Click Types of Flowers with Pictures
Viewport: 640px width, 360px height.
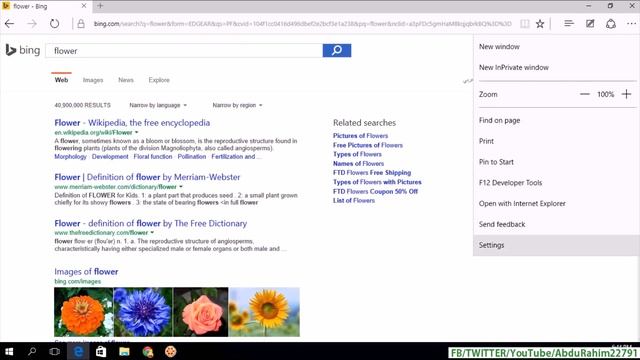377,182
